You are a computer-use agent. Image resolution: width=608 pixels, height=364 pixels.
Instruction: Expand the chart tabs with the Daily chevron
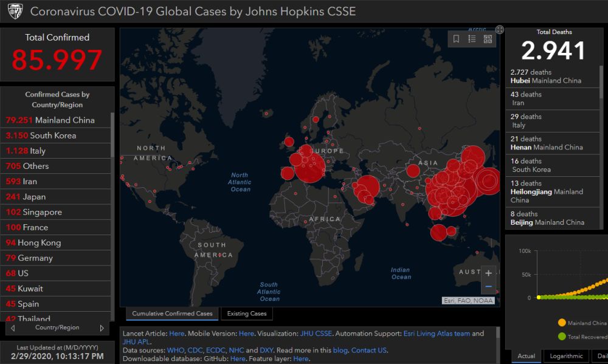tap(603, 356)
